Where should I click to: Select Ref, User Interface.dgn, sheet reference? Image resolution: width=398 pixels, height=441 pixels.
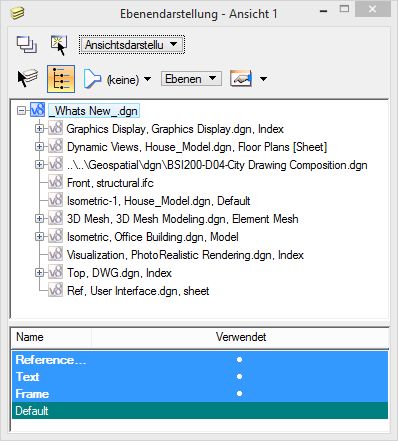pos(138,291)
